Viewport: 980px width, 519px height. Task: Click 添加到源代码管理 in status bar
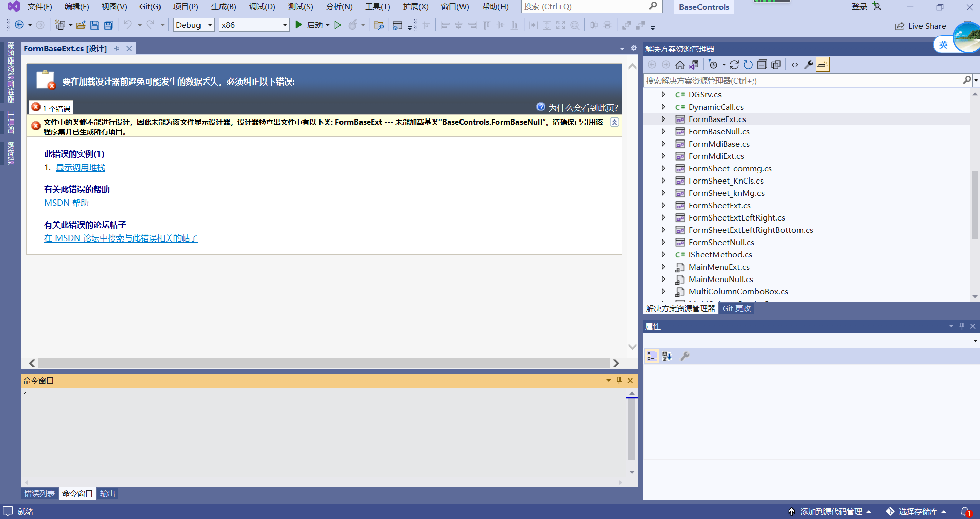[x=830, y=511]
